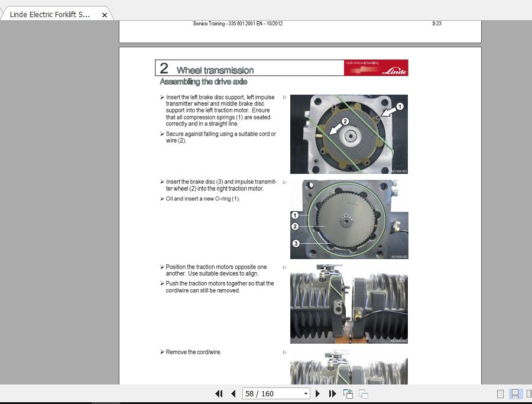
Task: Open the page number dropdown arrow
Action: [306, 394]
